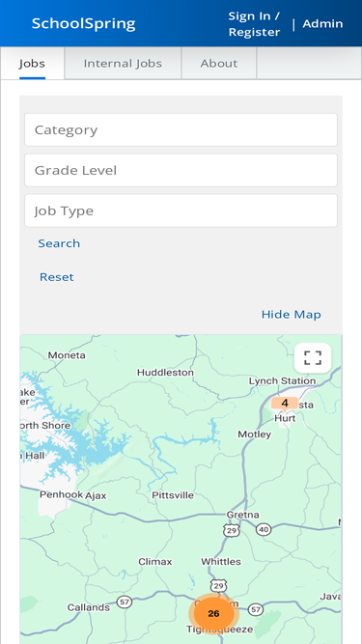Hide the map with Hide Map link
This screenshot has width=362, height=644.
tap(292, 315)
